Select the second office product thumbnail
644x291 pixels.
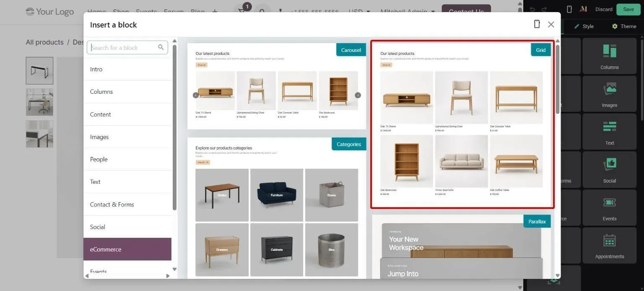pos(39,102)
